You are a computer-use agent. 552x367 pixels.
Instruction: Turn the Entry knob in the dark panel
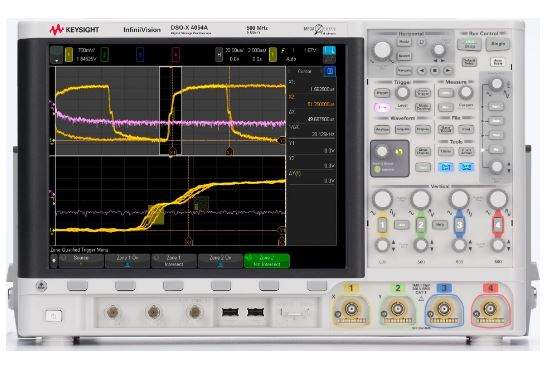coord(382,152)
